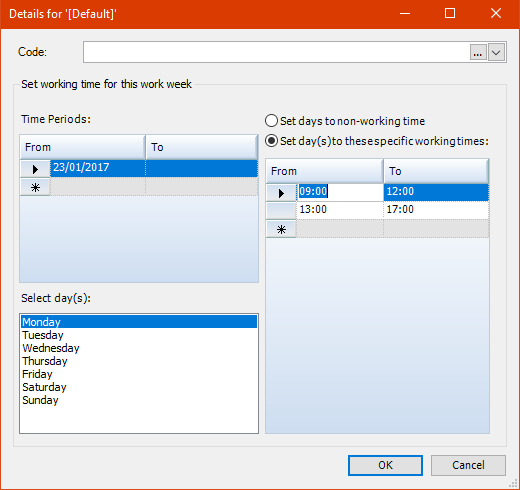The width and height of the screenshot is (520, 490).
Task: Click row selector arrow for 09:00 row
Action: pos(281,193)
